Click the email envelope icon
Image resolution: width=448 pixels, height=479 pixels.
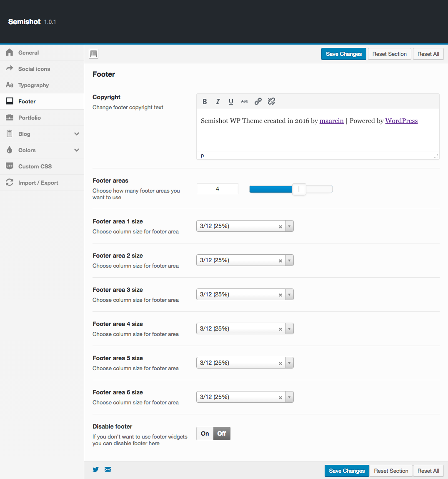[x=108, y=469]
